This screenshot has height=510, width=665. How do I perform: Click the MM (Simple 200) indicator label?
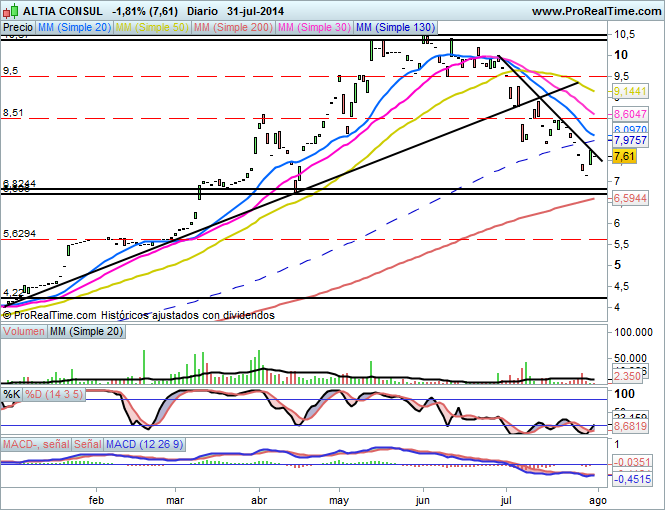pos(231,30)
